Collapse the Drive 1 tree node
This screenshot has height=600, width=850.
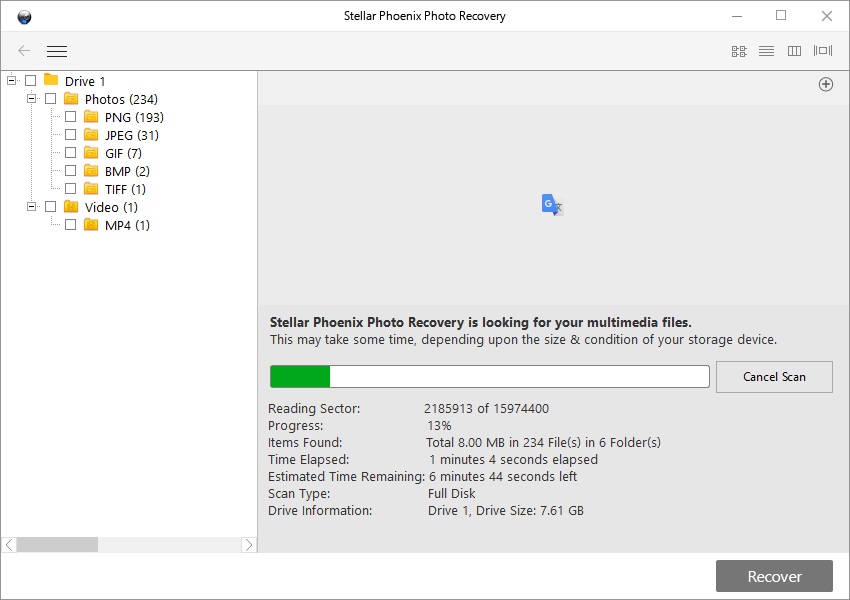click(x=11, y=81)
